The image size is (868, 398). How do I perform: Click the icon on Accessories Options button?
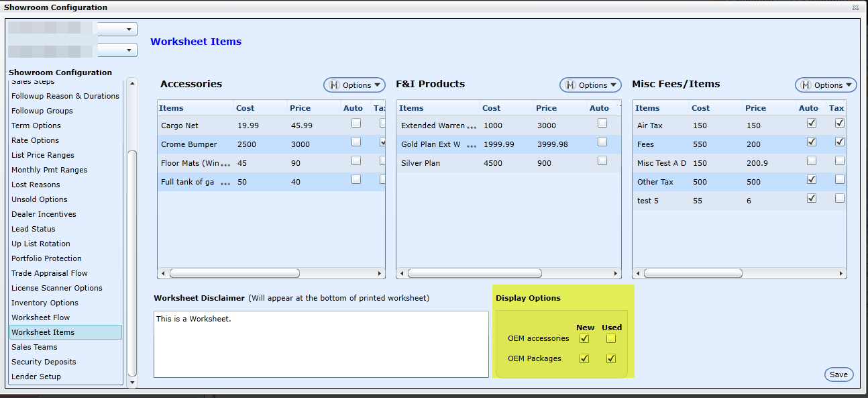(334, 85)
